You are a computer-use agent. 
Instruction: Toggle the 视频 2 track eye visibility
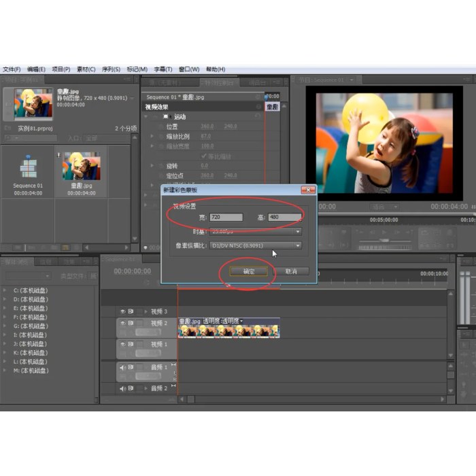point(122,323)
